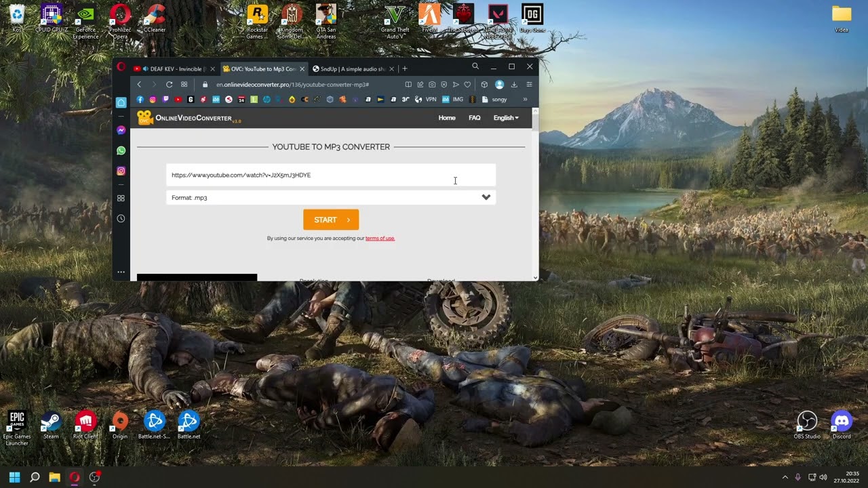This screenshot has width=868, height=488.
Task: Open YouTube bookmark in bookmarks bar
Action: click(x=178, y=100)
